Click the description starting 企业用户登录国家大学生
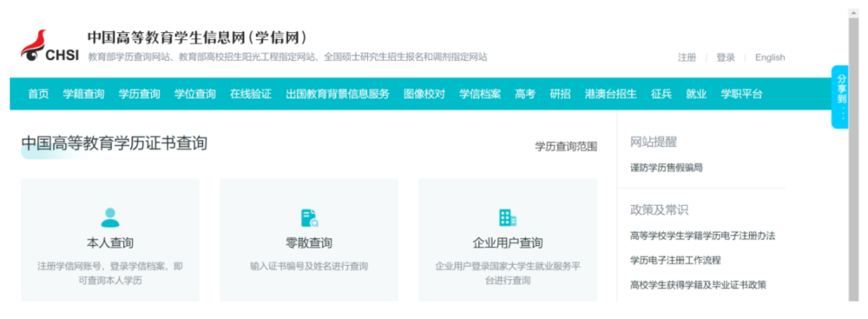 508,274
